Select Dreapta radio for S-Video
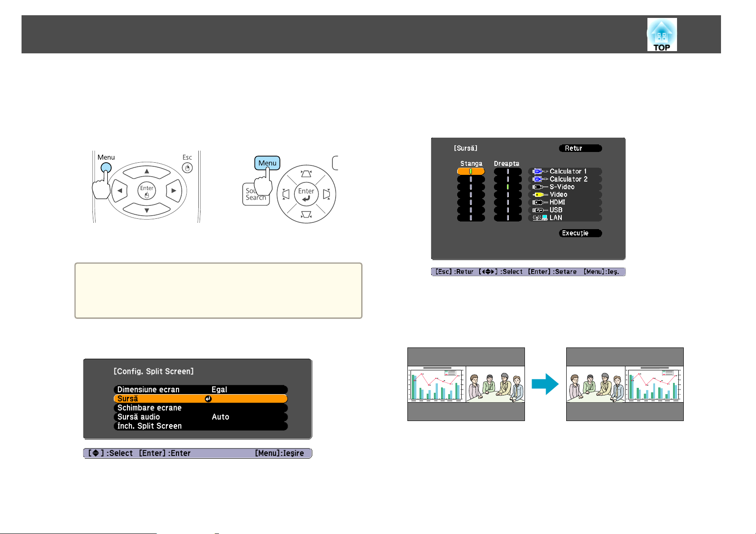The image size is (756, 534). [x=508, y=187]
